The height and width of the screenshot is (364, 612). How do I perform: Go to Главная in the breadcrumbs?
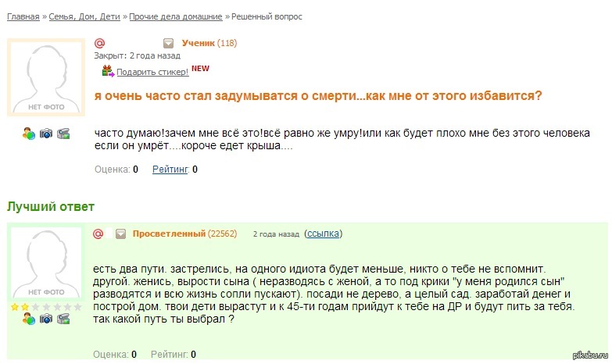point(23,16)
